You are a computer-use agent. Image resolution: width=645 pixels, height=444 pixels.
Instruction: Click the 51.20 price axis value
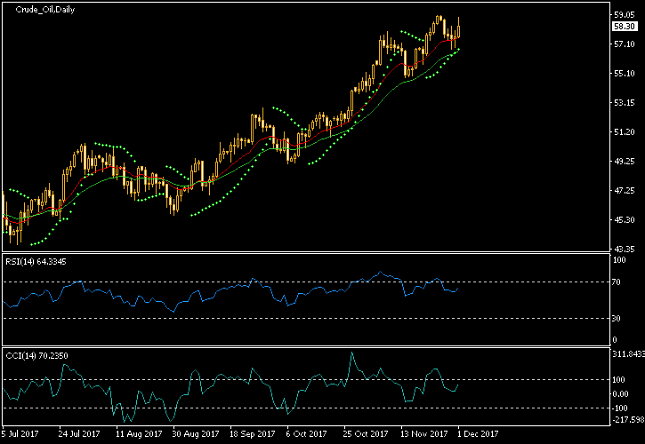pyautogui.click(x=624, y=132)
